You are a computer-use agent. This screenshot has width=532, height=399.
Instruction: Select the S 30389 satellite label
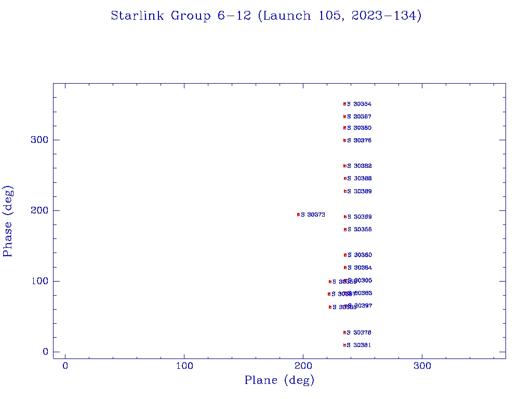[360, 191]
